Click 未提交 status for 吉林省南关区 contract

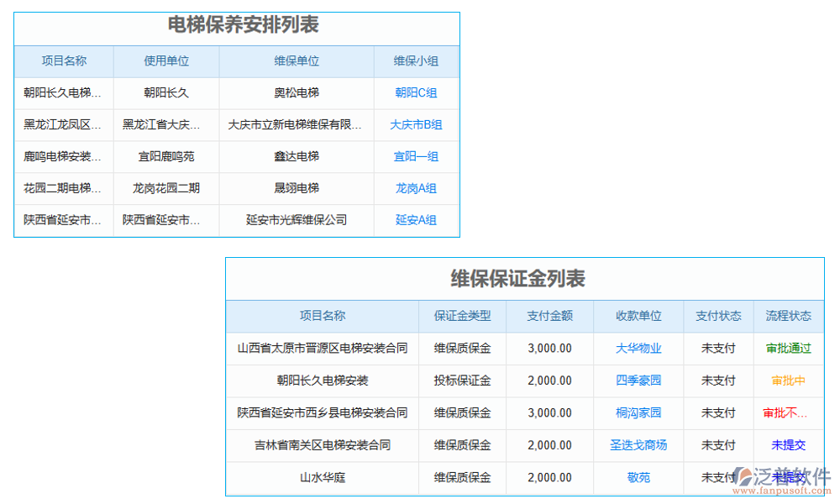click(x=788, y=445)
